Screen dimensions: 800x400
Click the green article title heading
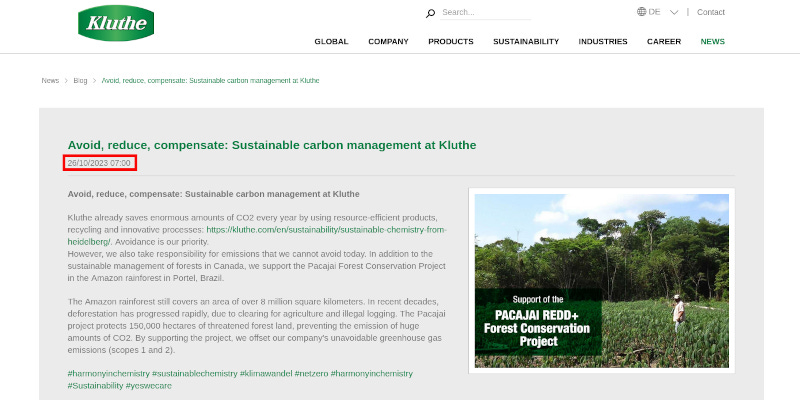[272, 145]
